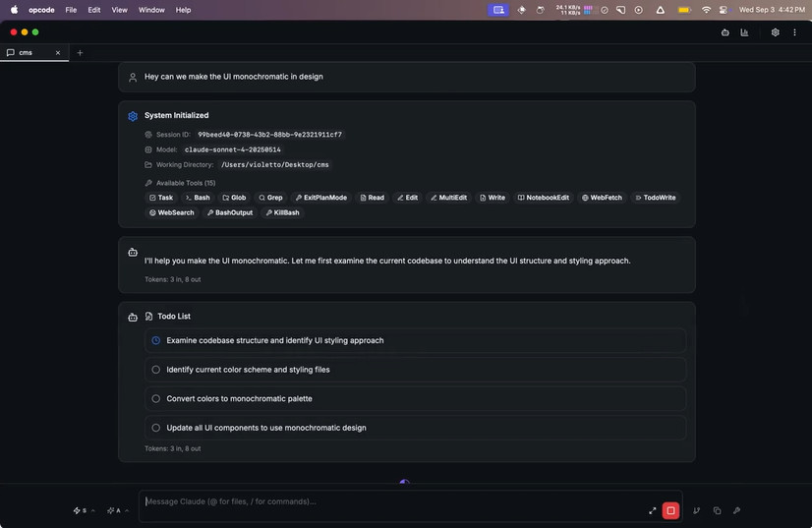Open the git branch icon beside the input
This screenshot has height=528, width=812.
click(x=697, y=511)
